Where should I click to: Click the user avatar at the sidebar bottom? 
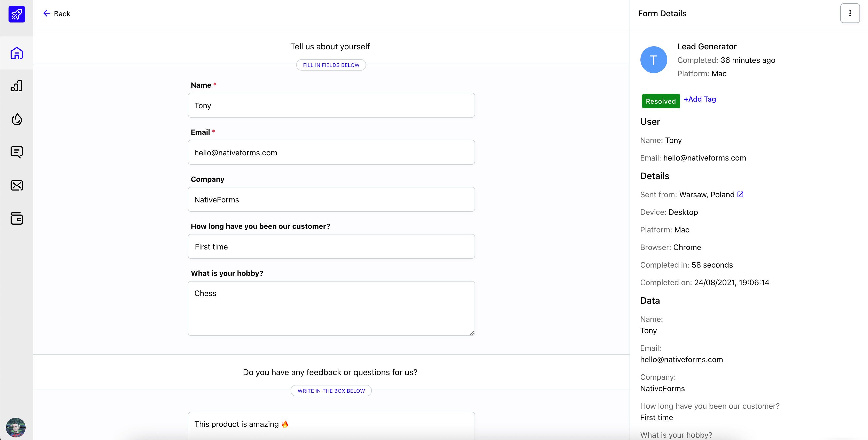point(16,428)
